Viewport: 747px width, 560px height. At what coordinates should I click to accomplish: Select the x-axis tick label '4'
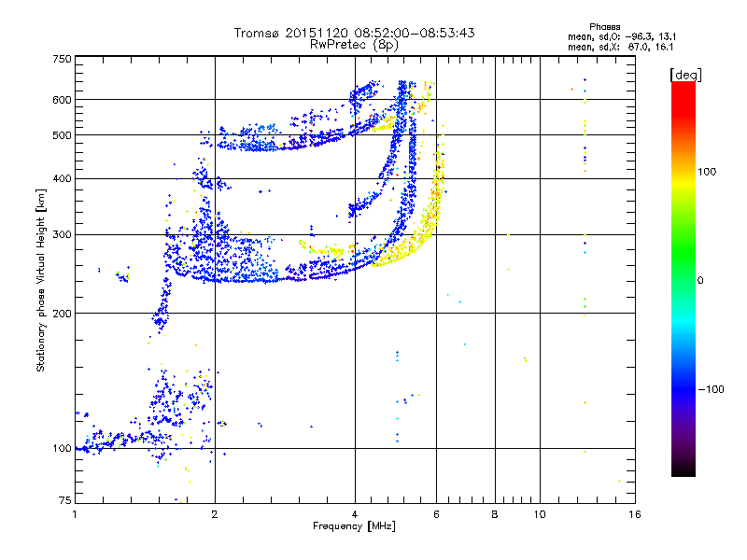pos(355,514)
